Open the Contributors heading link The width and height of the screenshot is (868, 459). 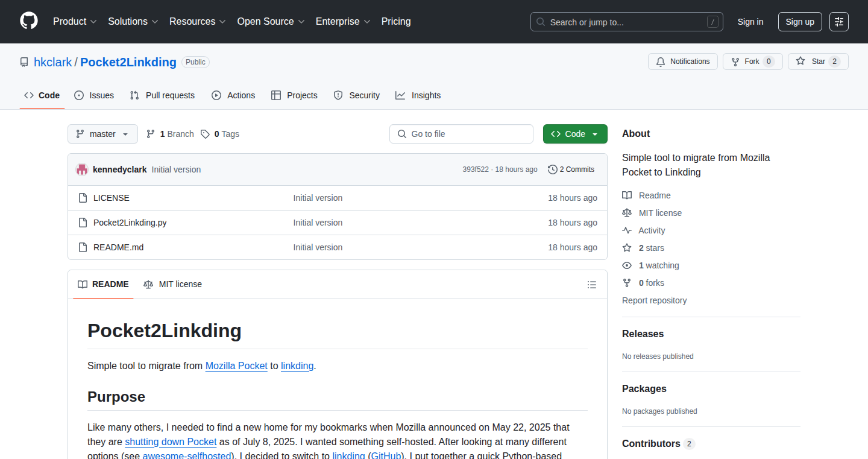(658, 443)
